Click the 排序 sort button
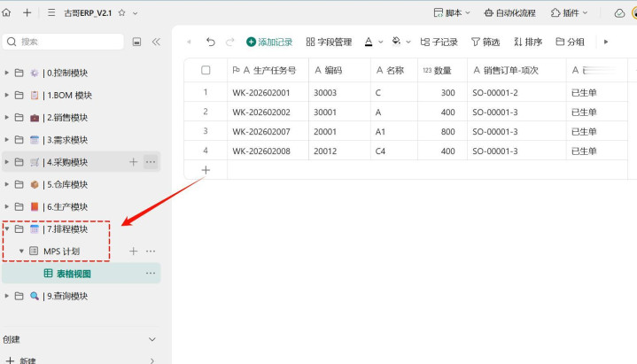This screenshot has height=364, width=637. click(528, 42)
